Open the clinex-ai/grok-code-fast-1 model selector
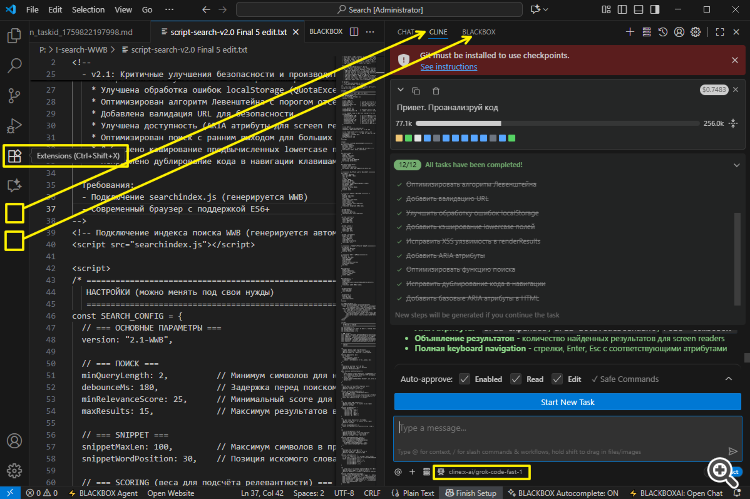 (x=482, y=472)
